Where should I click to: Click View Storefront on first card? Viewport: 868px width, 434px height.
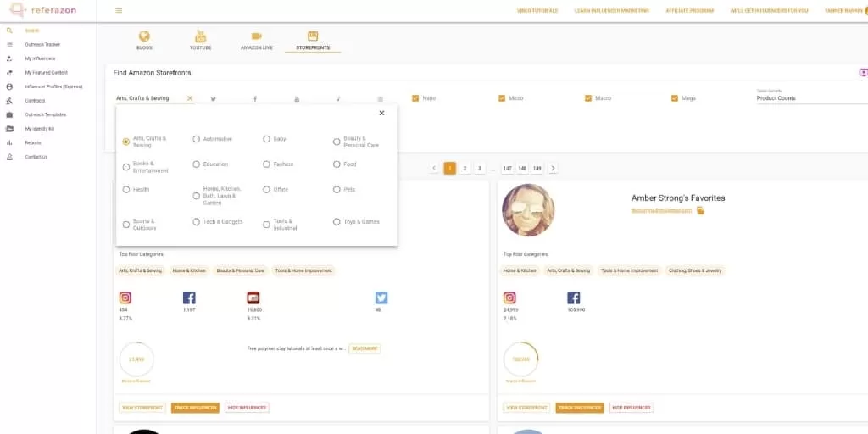pyautogui.click(x=142, y=408)
